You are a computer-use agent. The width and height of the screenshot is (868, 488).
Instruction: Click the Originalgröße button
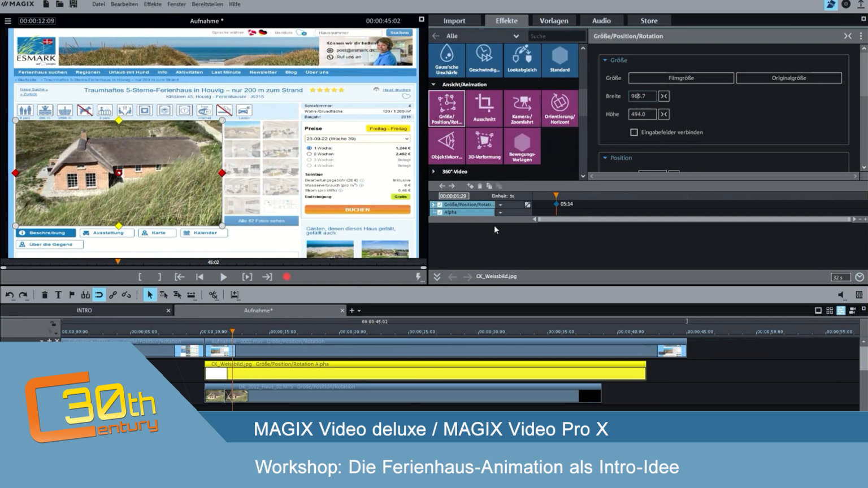pos(789,78)
